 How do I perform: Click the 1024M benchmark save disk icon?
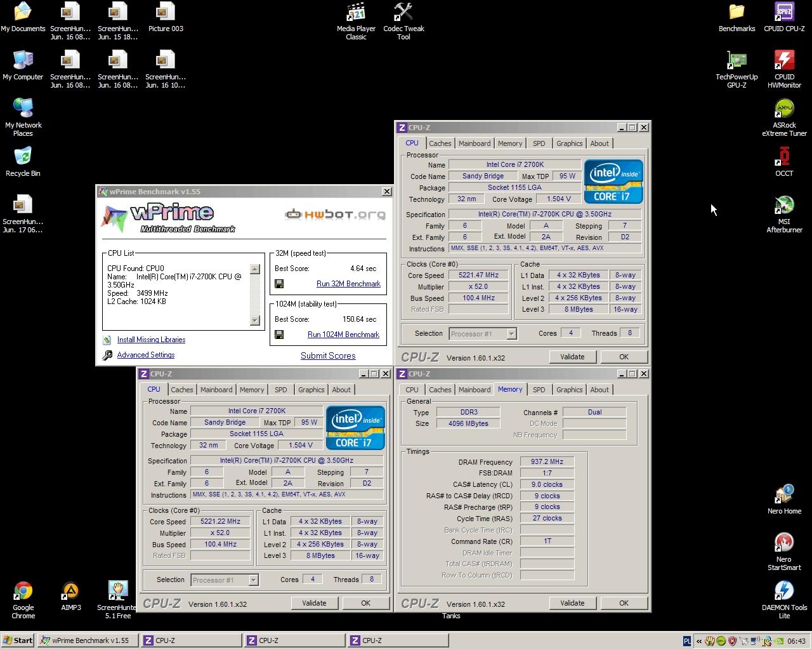point(279,335)
